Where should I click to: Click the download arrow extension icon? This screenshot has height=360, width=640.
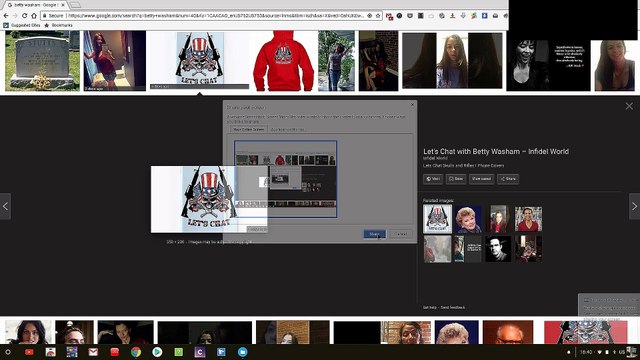452,16
